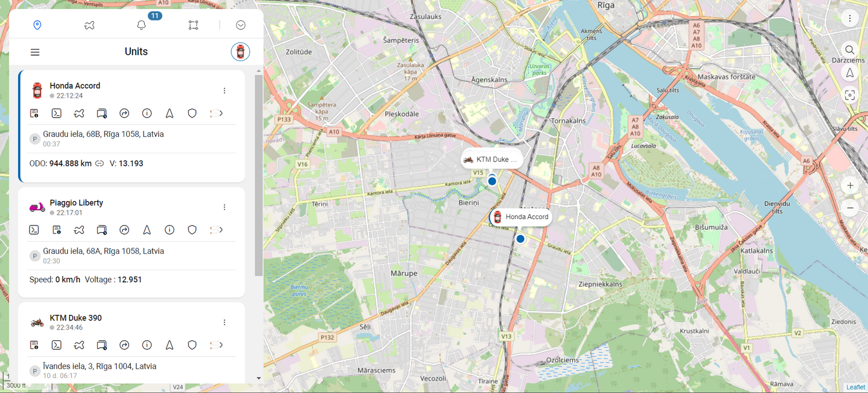Click share arrow icon on Piaggio Liberty
This screenshot has height=393, width=868.
(124, 230)
